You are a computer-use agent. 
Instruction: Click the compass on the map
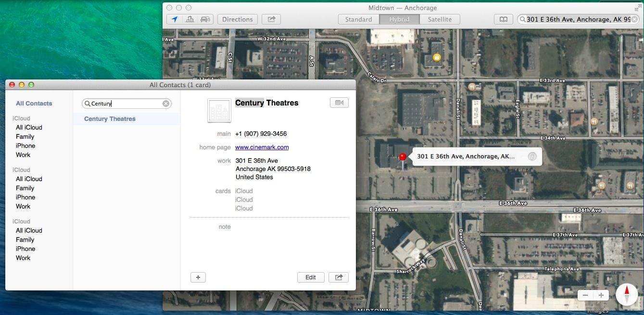[626, 294]
